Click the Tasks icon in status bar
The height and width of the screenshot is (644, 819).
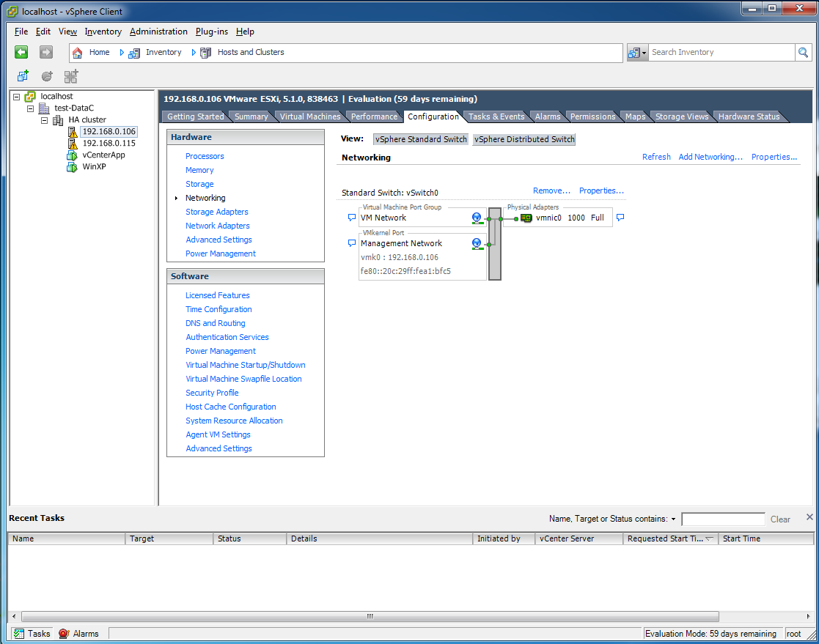pyautogui.click(x=19, y=634)
